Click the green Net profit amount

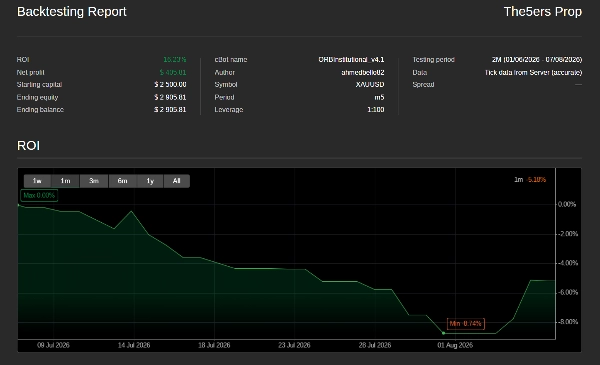[173, 72]
